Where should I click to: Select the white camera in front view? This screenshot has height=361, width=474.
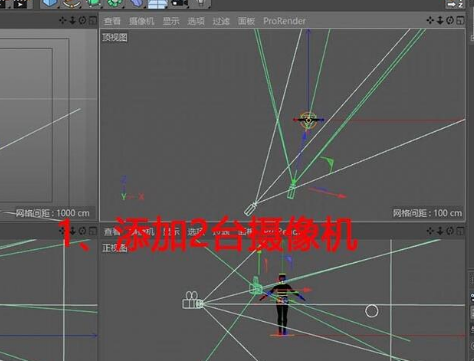pos(192,300)
